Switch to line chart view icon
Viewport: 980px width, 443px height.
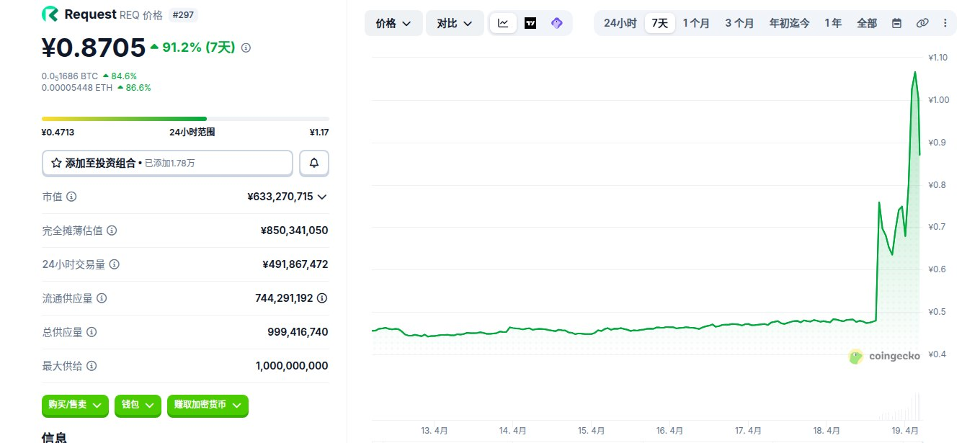(x=503, y=23)
